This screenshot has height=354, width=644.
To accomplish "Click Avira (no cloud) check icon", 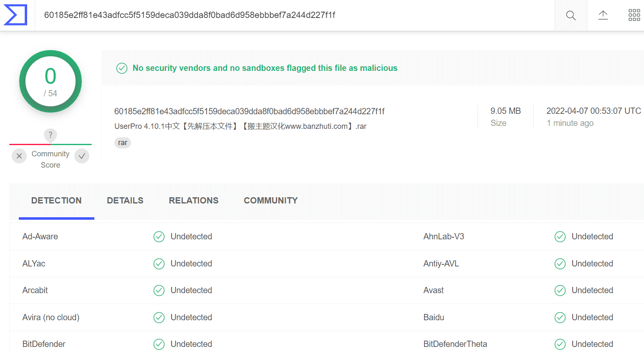I will (x=159, y=318).
